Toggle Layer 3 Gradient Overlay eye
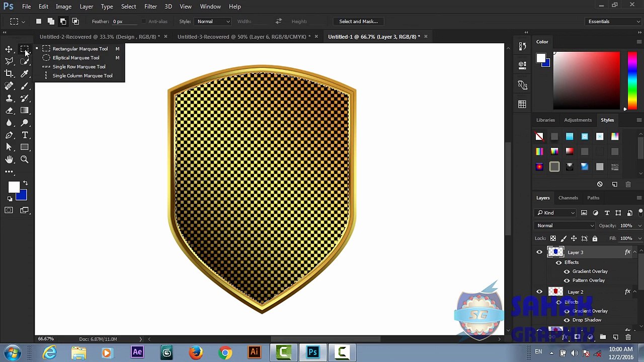644x362 pixels. (x=567, y=271)
